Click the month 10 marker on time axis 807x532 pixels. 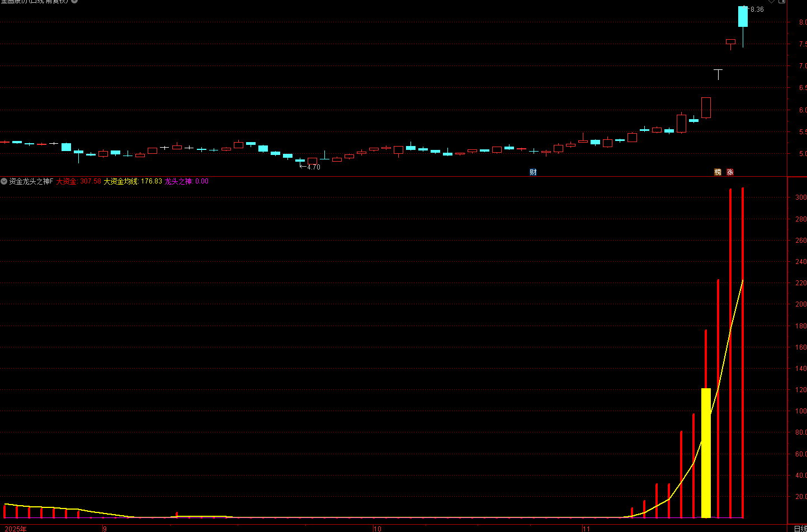point(377,529)
